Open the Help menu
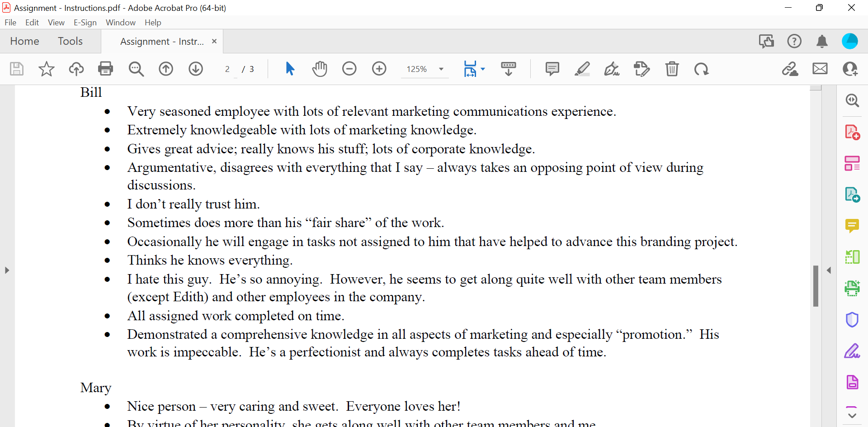The image size is (868, 427). [153, 23]
